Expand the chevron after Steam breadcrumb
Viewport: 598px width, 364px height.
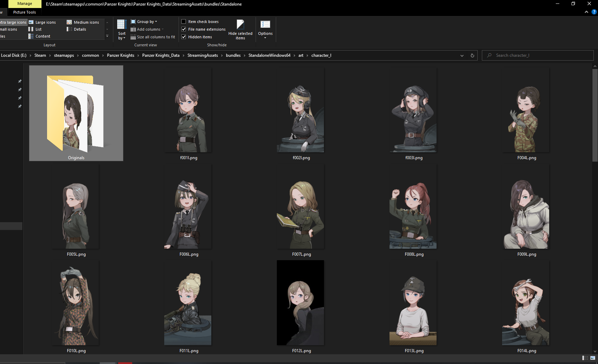pyautogui.click(x=50, y=55)
